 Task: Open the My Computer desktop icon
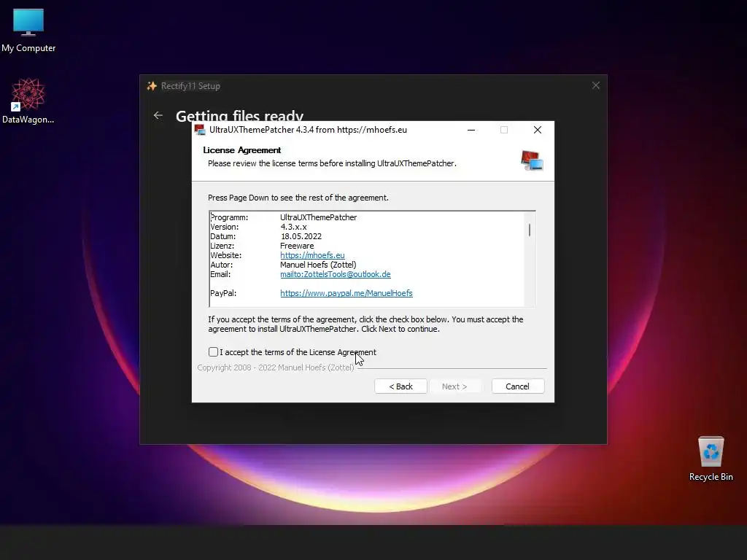(x=28, y=30)
